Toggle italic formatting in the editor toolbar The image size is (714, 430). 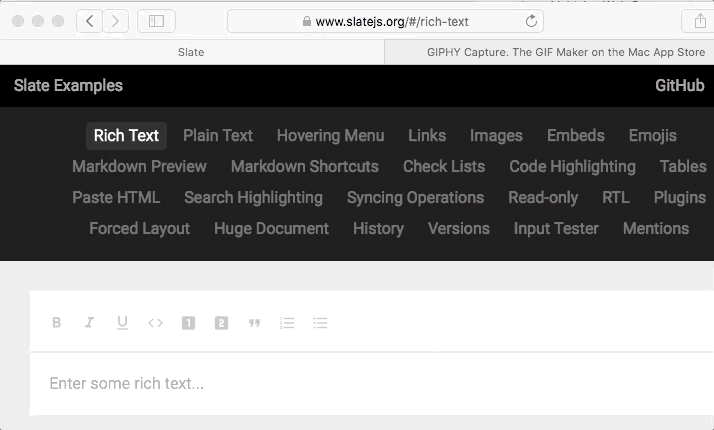click(89, 322)
